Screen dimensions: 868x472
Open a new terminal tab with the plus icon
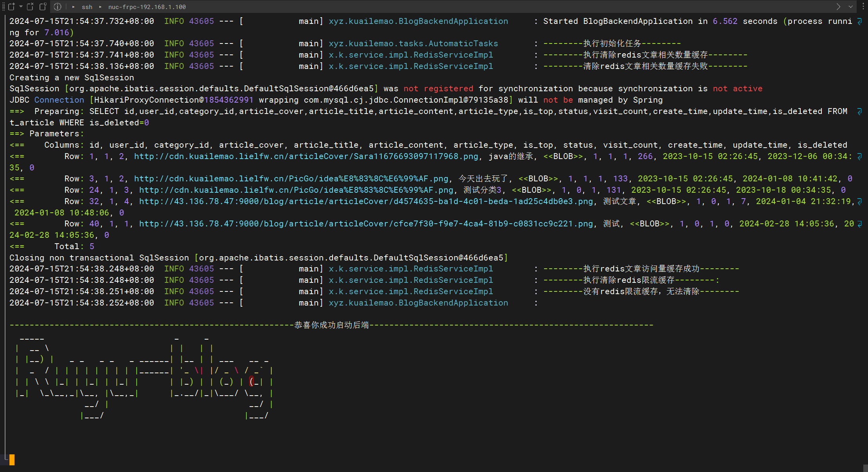tap(11, 7)
